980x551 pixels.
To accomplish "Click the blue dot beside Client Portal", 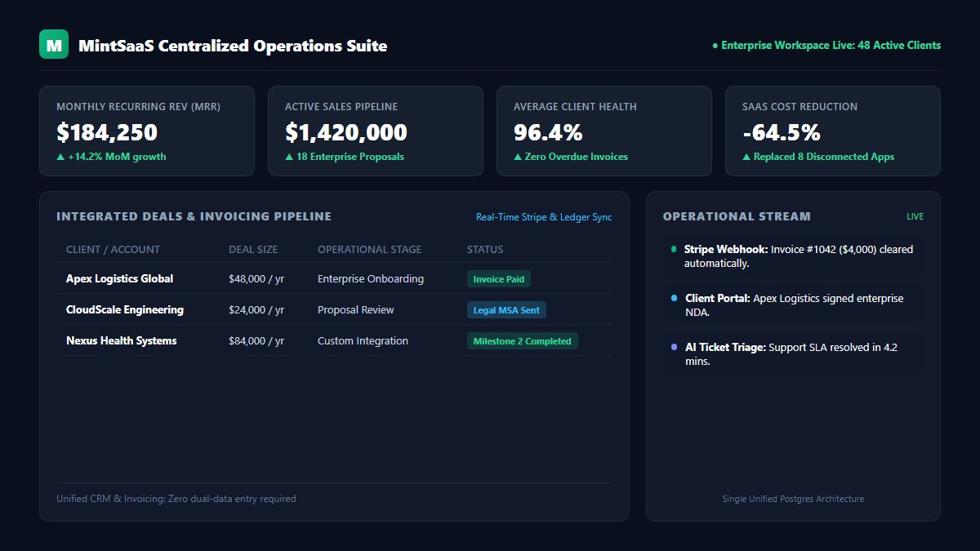I will [x=674, y=298].
